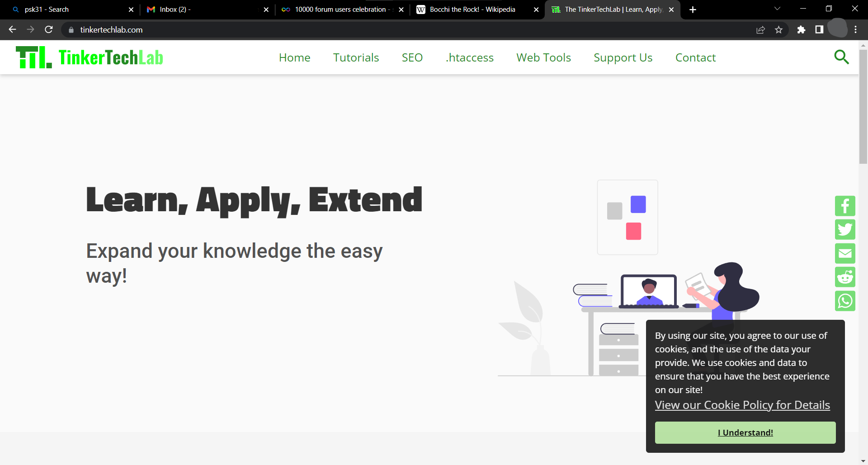868x465 pixels.
Task: Open the browser extensions puzzle icon
Action: click(x=801, y=30)
